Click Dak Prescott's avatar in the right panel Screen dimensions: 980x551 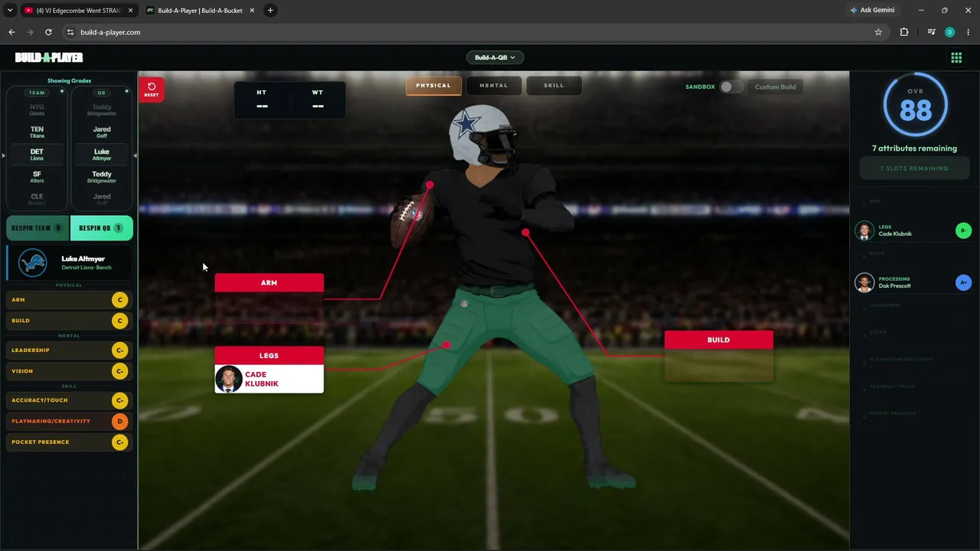coord(864,282)
